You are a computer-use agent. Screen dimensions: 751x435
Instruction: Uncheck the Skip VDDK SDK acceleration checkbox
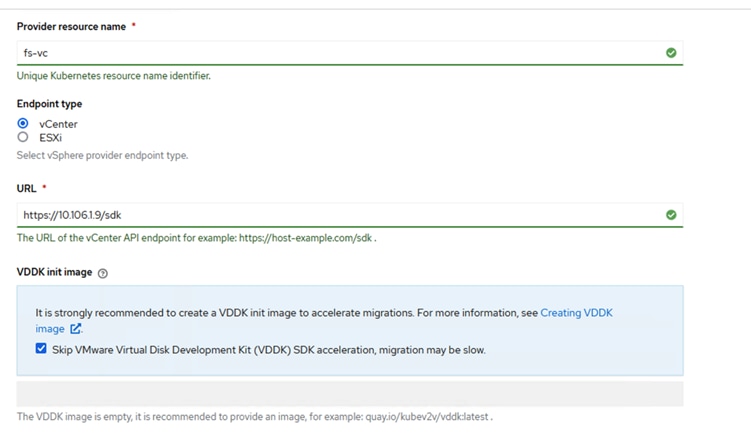pyautogui.click(x=41, y=349)
